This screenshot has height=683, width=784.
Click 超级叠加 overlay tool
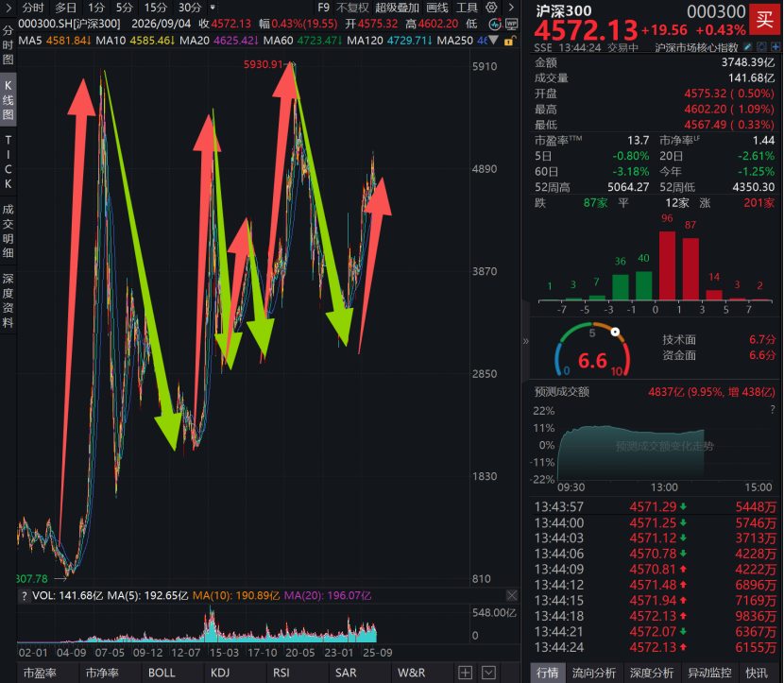click(x=397, y=8)
